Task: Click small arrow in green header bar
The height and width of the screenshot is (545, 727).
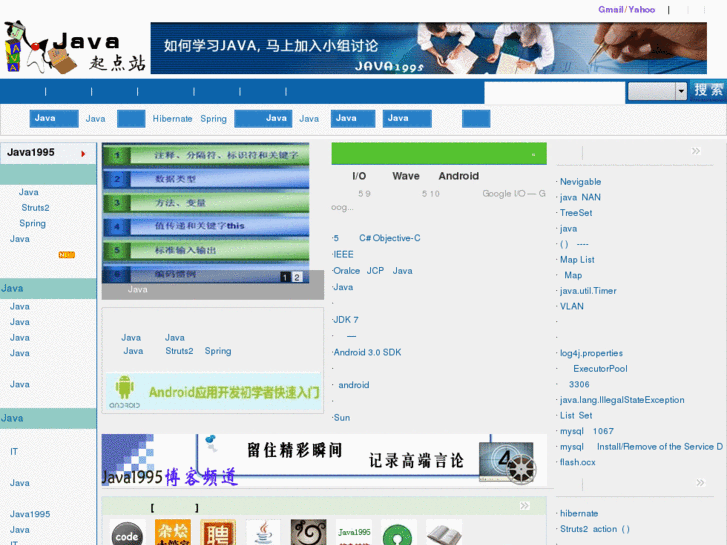Action: coord(533,154)
